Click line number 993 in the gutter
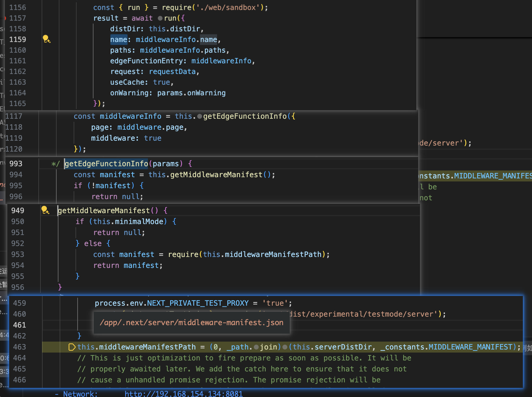The width and height of the screenshot is (532, 397). (16, 164)
